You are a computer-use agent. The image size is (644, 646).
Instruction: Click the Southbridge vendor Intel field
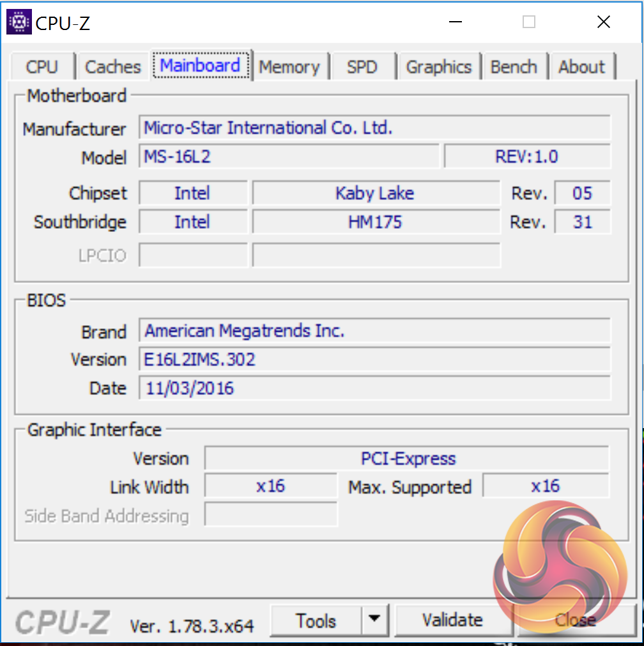pos(193,222)
